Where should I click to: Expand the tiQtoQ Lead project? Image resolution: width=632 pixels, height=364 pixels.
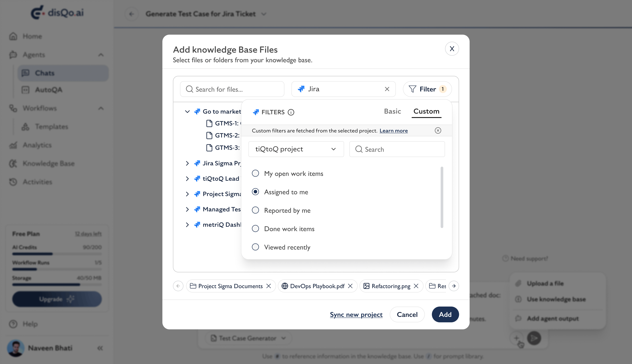[187, 178]
